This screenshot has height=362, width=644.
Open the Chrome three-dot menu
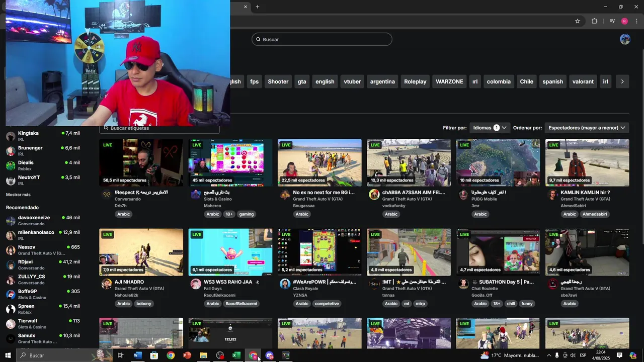pos(636,21)
